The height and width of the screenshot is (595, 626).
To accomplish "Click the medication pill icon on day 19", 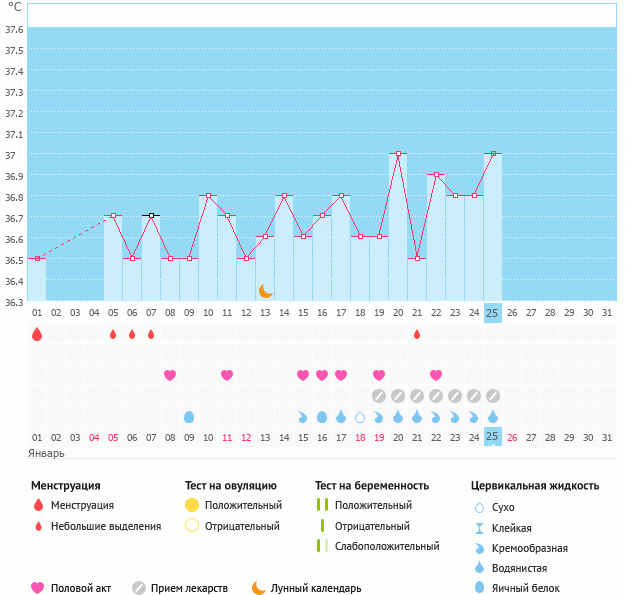I will [x=379, y=396].
